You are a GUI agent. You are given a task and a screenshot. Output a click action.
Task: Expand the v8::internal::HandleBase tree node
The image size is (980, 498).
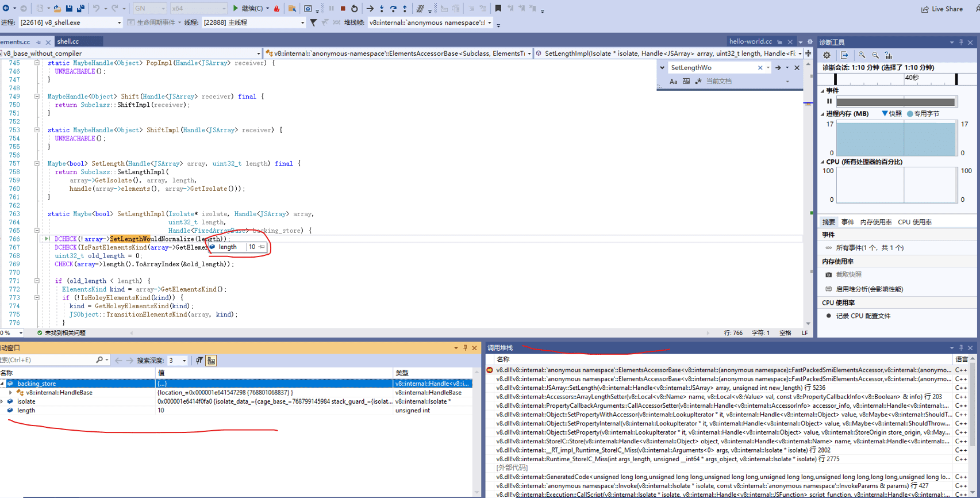click(10, 393)
